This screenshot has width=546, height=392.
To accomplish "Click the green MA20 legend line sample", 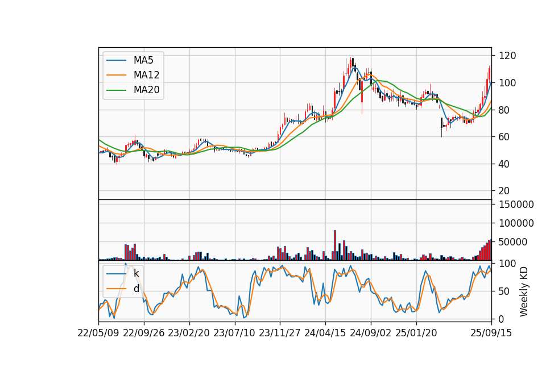I will 116,90.
